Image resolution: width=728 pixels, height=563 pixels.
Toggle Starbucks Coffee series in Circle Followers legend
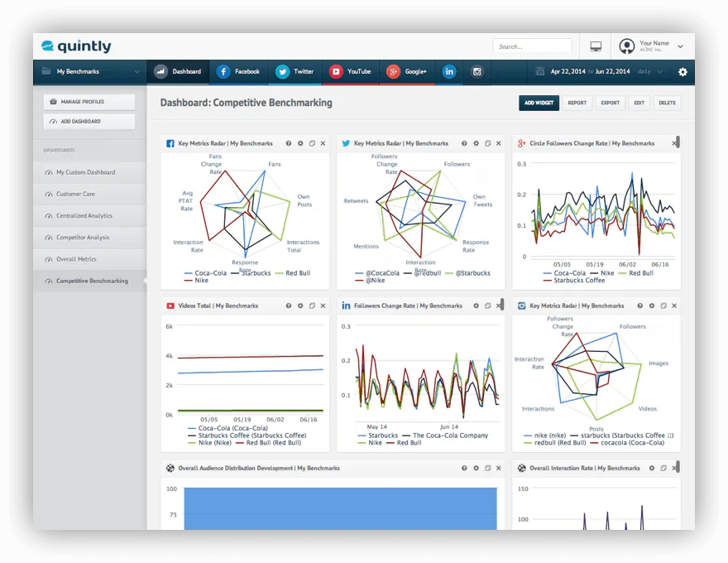(x=574, y=281)
